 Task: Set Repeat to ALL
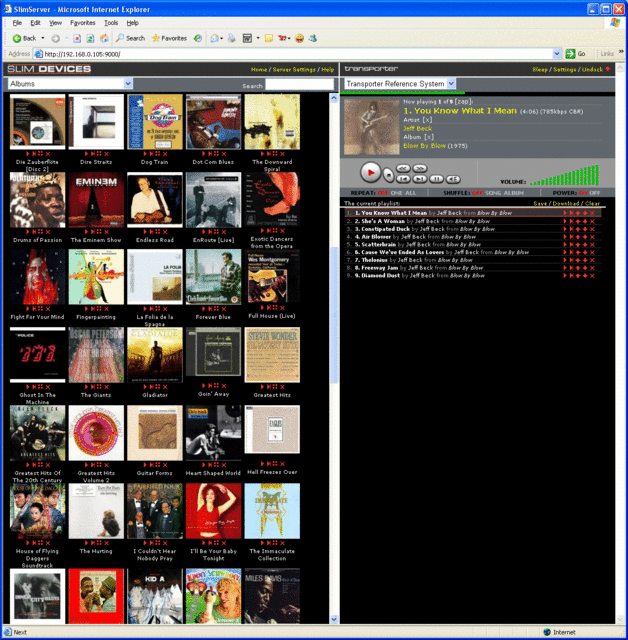411,193
